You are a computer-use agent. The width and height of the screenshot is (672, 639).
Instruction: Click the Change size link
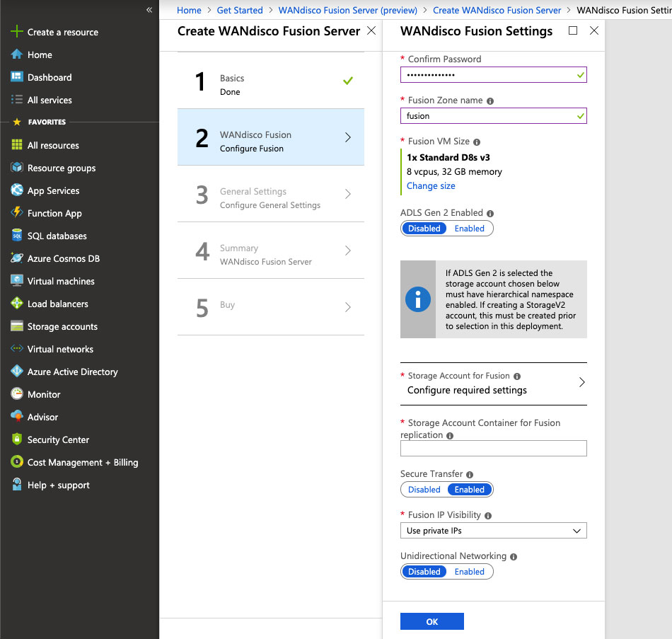pyautogui.click(x=431, y=185)
